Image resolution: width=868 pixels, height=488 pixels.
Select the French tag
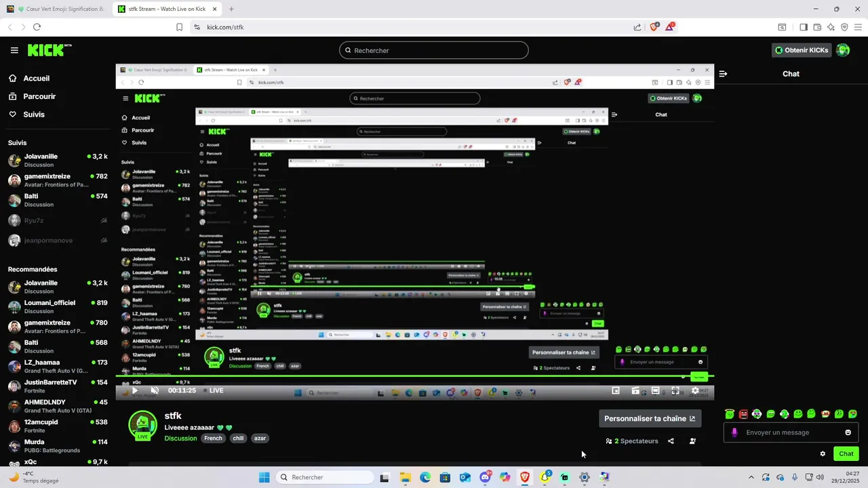[213, 439]
